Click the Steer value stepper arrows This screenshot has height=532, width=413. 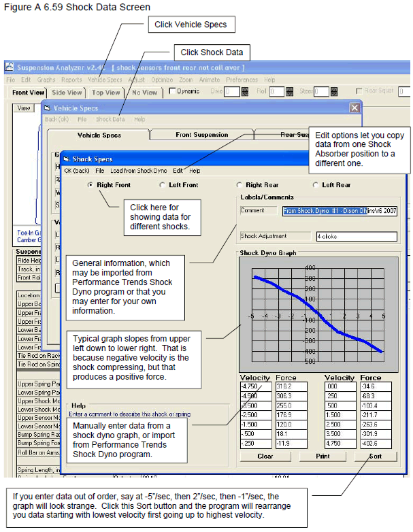pos(334,92)
